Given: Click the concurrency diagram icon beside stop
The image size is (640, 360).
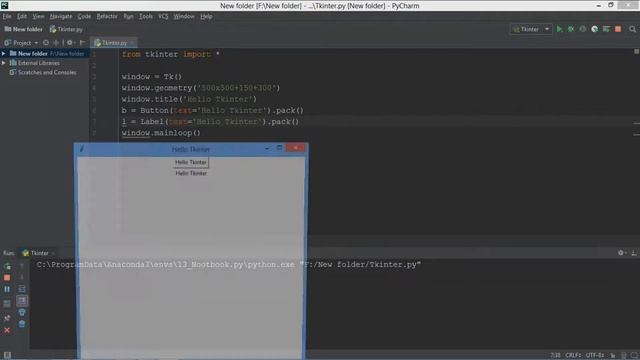Looking at the screenshot, I should click(x=607, y=29).
